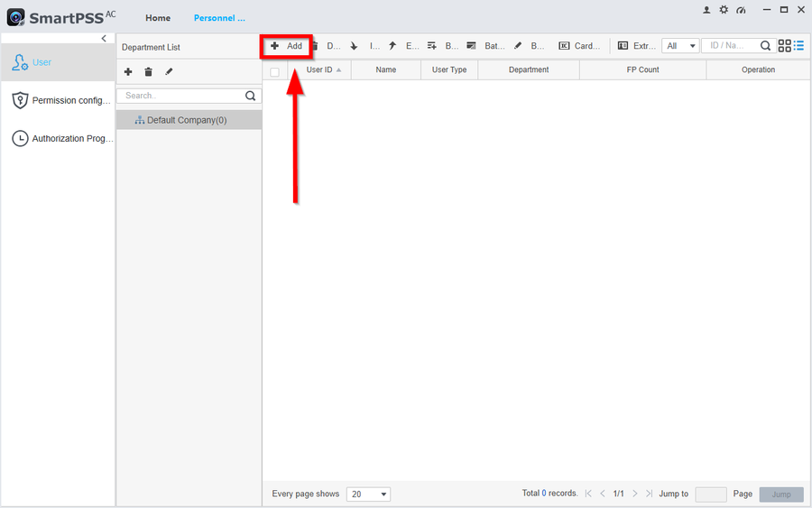Viewport: 812px width, 508px height.
Task: Select the Default Company tree node
Action: tap(186, 120)
